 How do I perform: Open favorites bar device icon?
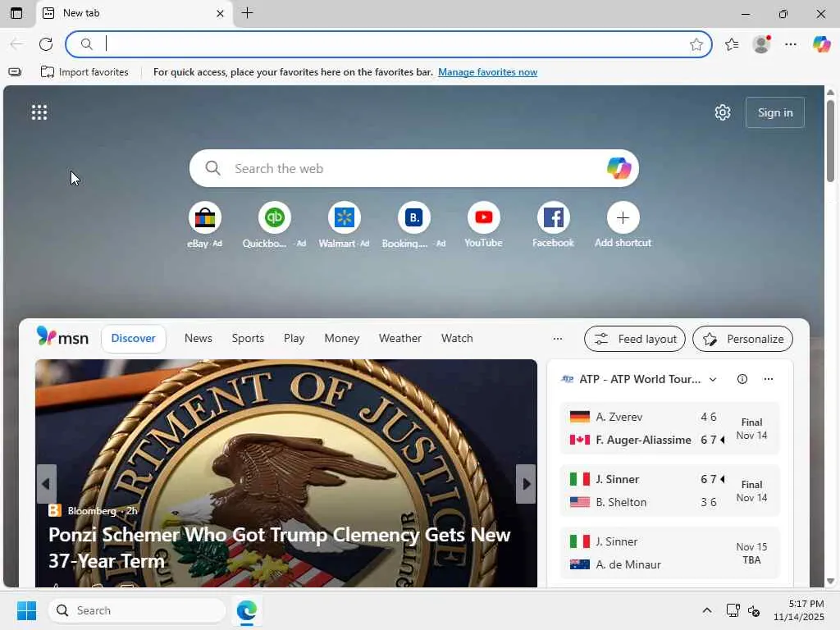pos(15,72)
